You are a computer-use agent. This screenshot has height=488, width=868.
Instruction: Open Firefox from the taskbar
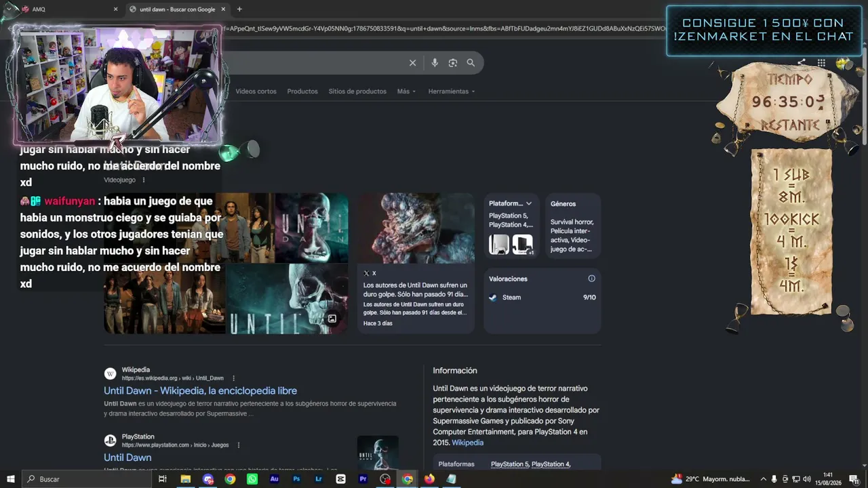[x=429, y=479]
